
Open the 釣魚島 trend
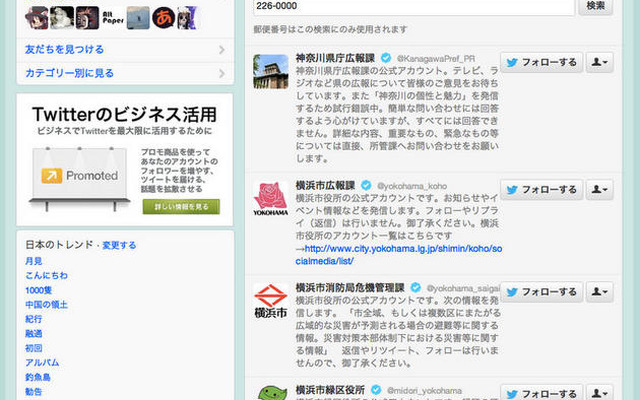(x=38, y=377)
